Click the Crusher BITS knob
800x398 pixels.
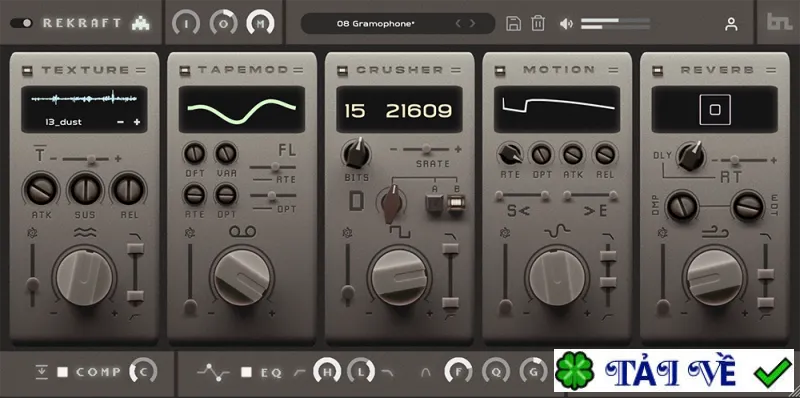click(x=356, y=153)
